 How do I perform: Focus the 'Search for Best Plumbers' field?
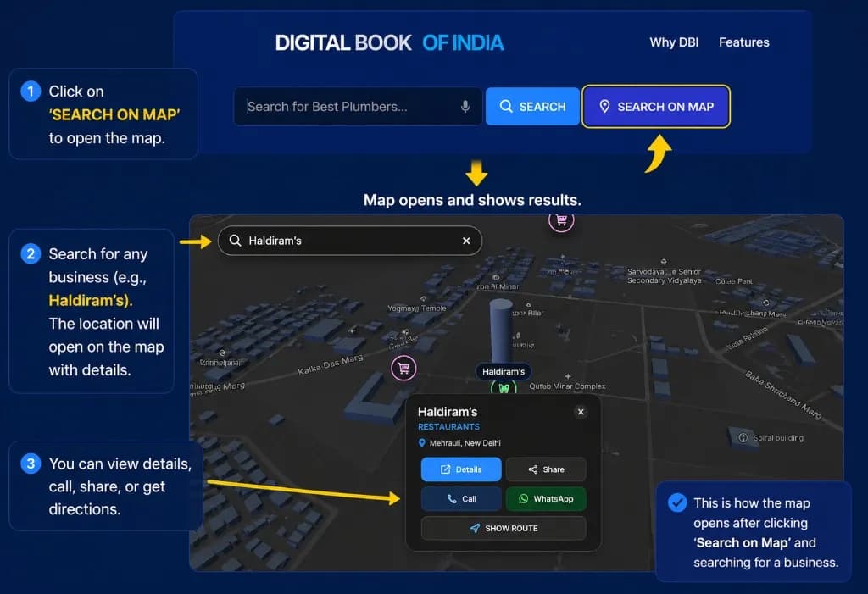358,106
